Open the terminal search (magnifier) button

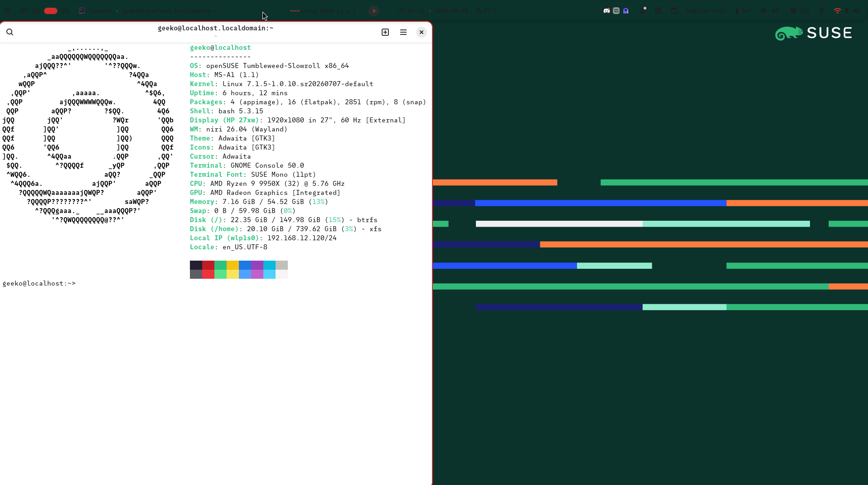click(x=10, y=32)
